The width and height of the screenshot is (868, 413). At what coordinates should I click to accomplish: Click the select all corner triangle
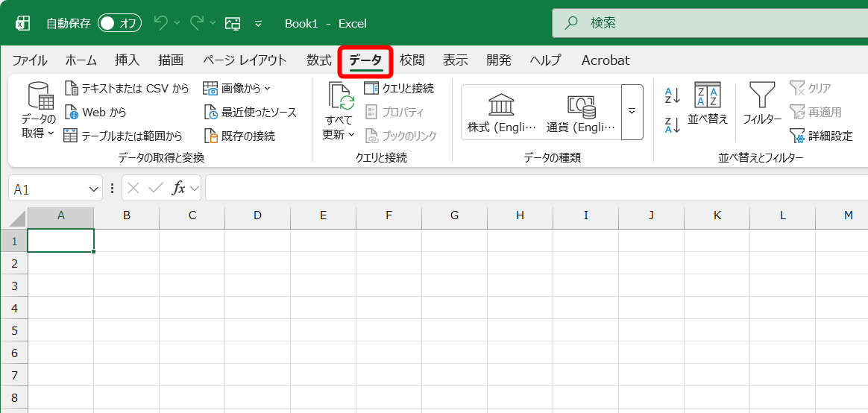[18, 218]
